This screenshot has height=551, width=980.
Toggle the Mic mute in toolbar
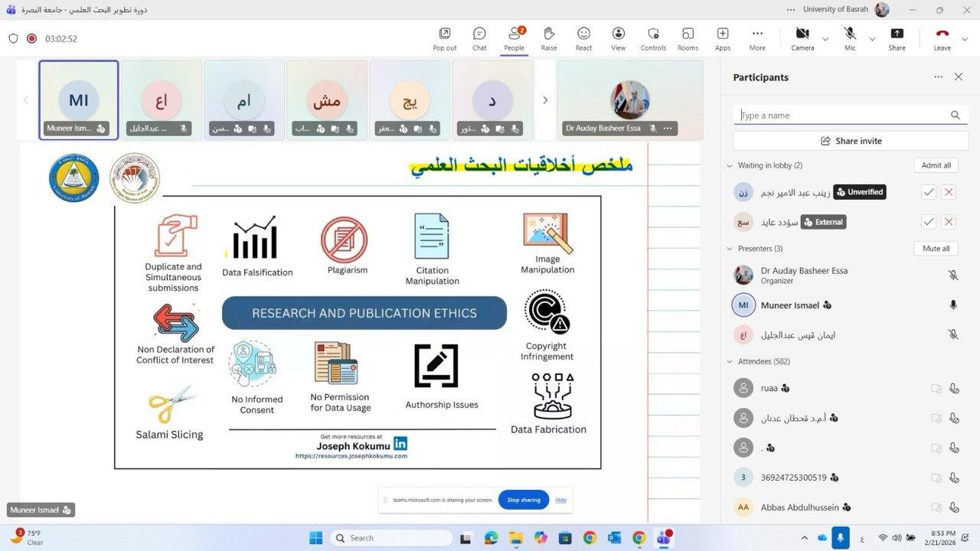(850, 38)
